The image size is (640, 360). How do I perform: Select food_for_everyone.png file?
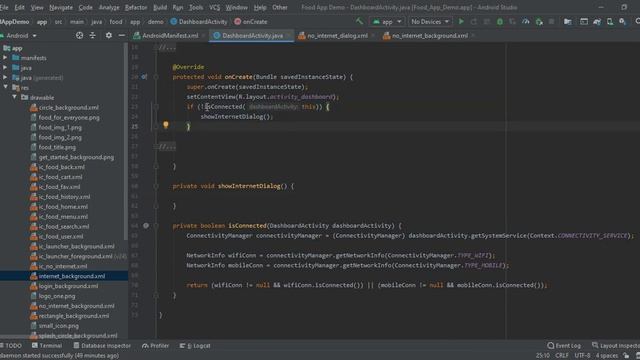(x=69, y=117)
